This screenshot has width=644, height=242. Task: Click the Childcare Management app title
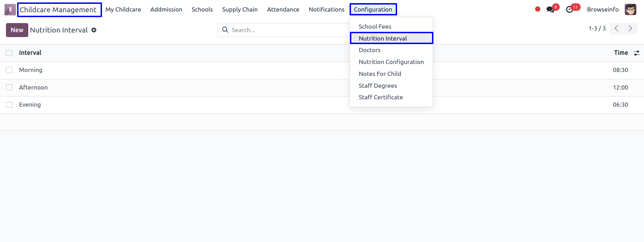pyautogui.click(x=58, y=10)
